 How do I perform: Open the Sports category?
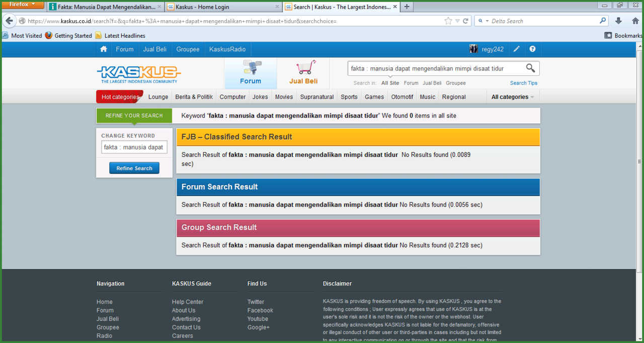click(349, 97)
